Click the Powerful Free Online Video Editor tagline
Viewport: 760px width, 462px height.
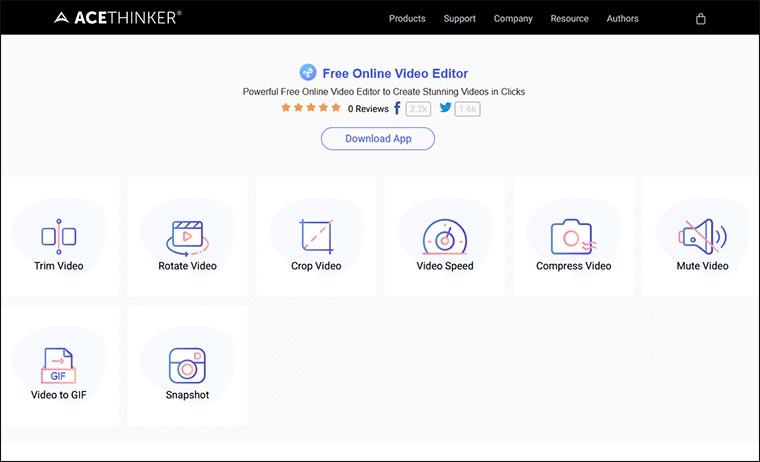pos(383,92)
